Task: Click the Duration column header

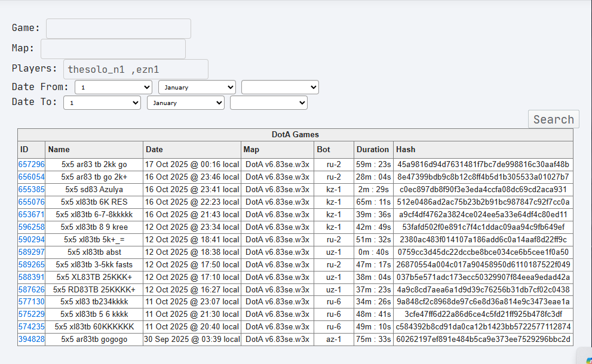Action: point(373,150)
